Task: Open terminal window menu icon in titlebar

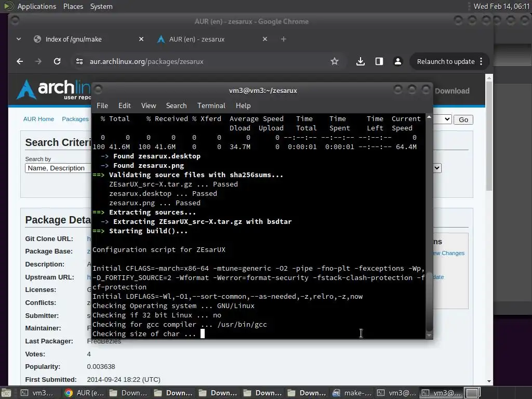Action: [x=98, y=89]
